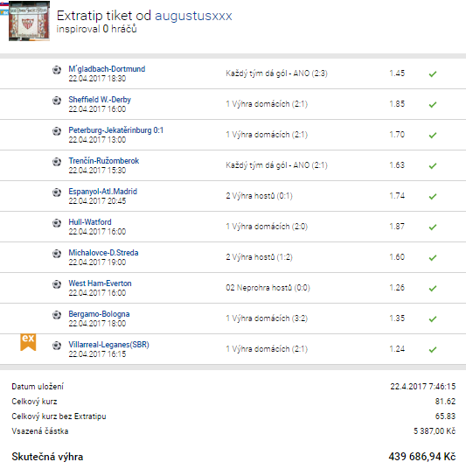Click the soccer ball icon beside M'gladbach-Dortmund
466x476 pixels.
tap(57, 70)
